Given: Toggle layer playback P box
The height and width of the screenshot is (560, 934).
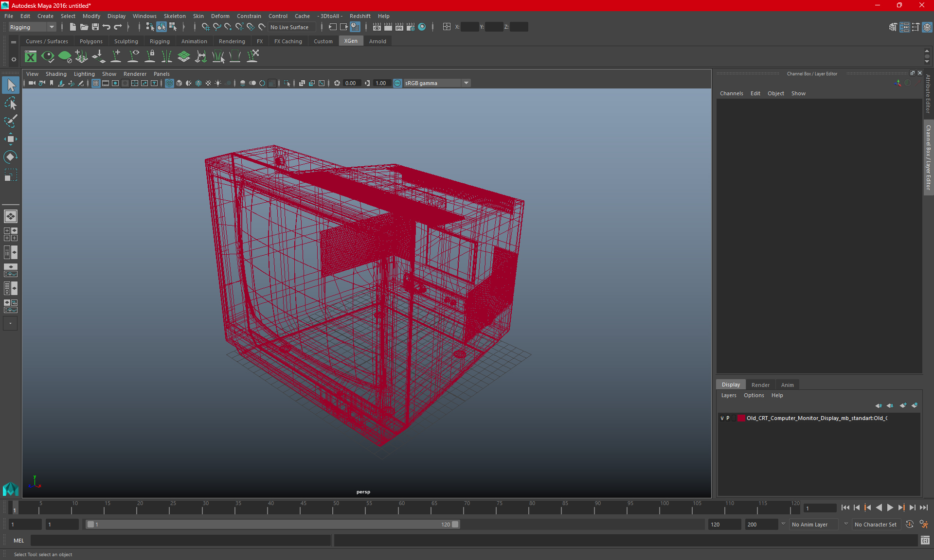Looking at the screenshot, I should (x=728, y=418).
